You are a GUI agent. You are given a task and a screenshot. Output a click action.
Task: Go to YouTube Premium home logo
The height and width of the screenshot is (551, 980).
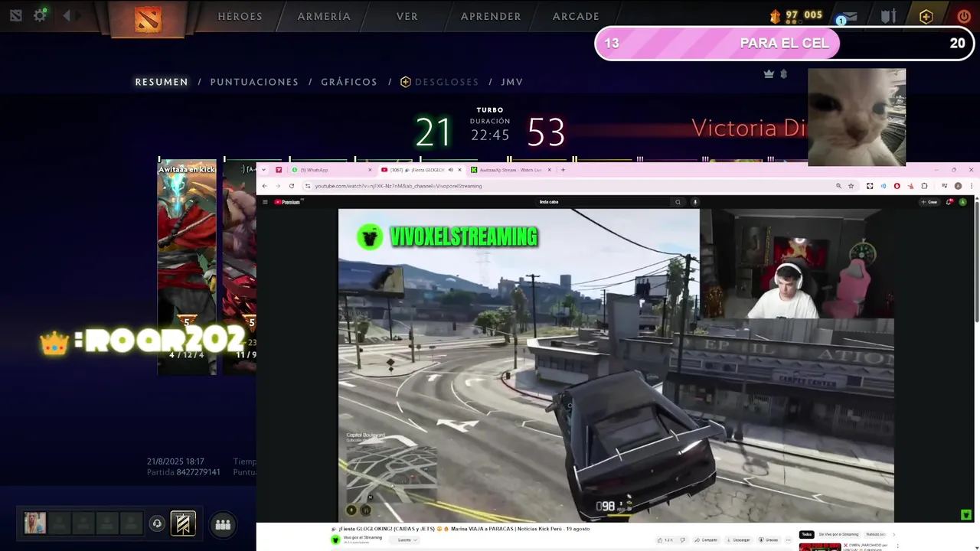(x=289, y=202)
